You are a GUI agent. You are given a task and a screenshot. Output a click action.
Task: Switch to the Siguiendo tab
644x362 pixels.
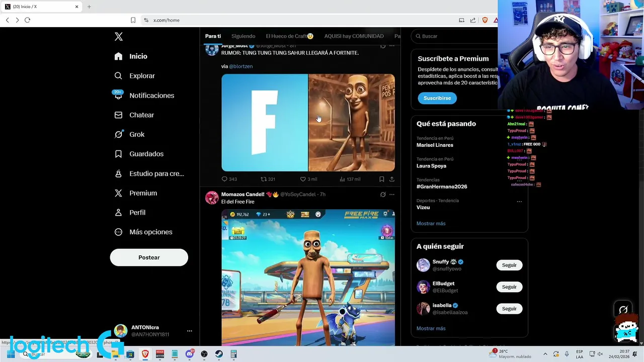(244, 36)
